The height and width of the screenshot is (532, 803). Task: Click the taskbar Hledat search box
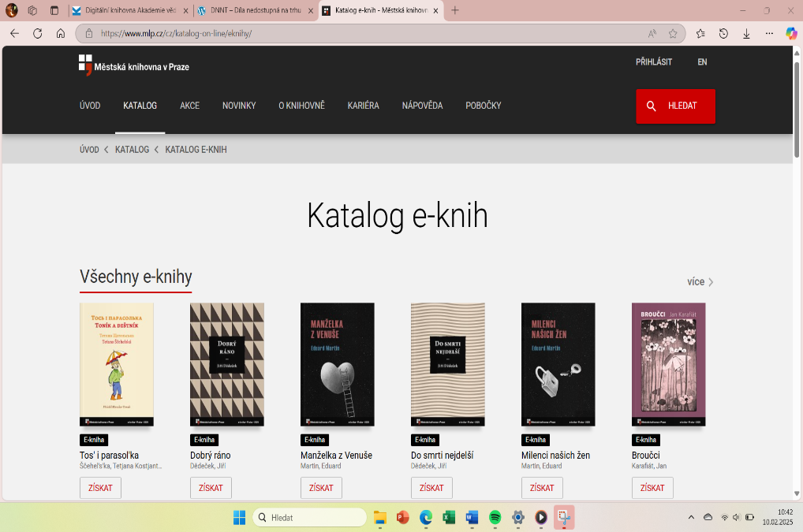click(309, 518)
